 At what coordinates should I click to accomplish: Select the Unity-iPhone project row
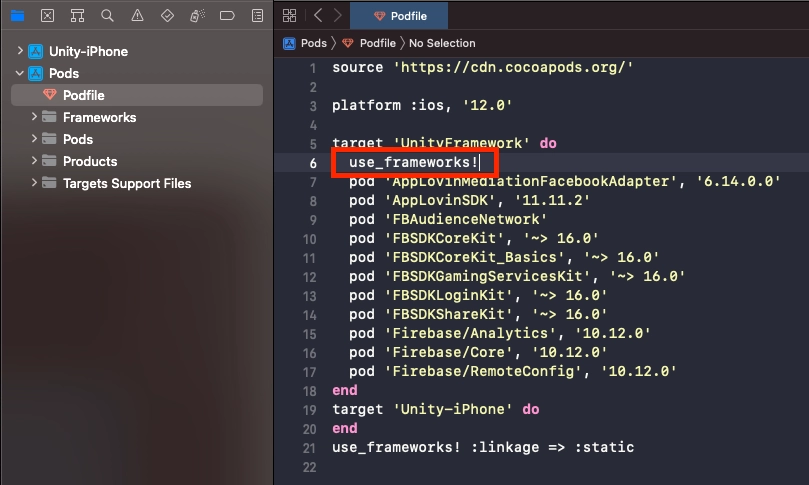[137, 51]
